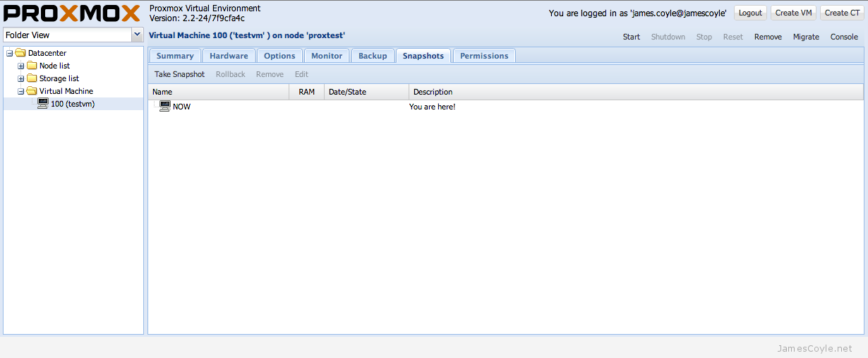This screenshot has width=868, height=358.
Task: Open the Permissions tab
Action: tap(484, 56)
